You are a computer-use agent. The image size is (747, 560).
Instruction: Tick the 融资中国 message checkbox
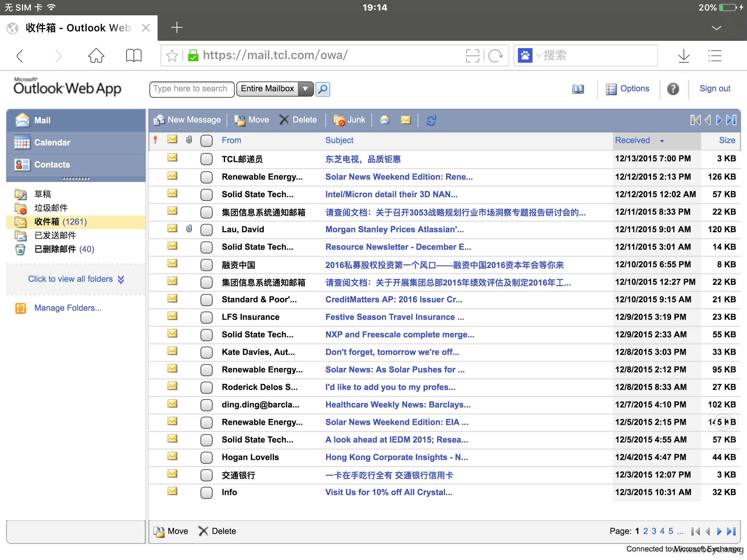[206, 265]
